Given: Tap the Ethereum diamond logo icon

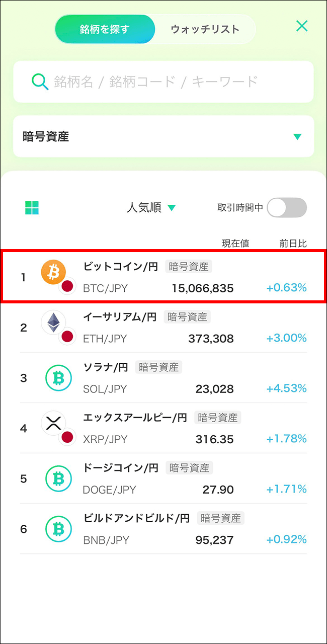Looking at the screenshot, I should click(x=53, y=323).
